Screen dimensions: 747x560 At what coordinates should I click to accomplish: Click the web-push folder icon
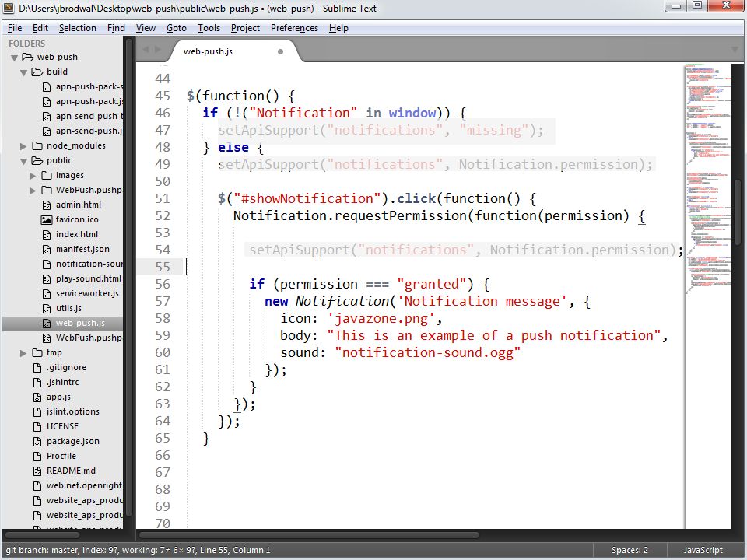[x=28, y=57]
